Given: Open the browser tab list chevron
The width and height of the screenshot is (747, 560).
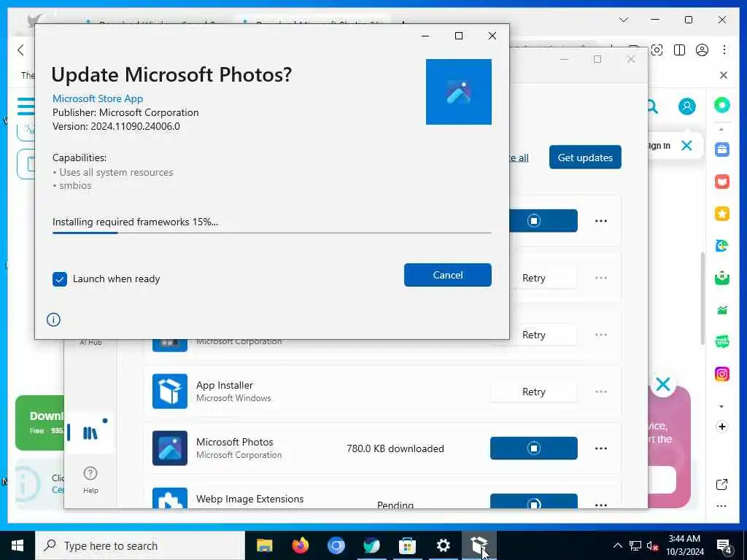Looking at the screenshot, I should coord(623,20).
